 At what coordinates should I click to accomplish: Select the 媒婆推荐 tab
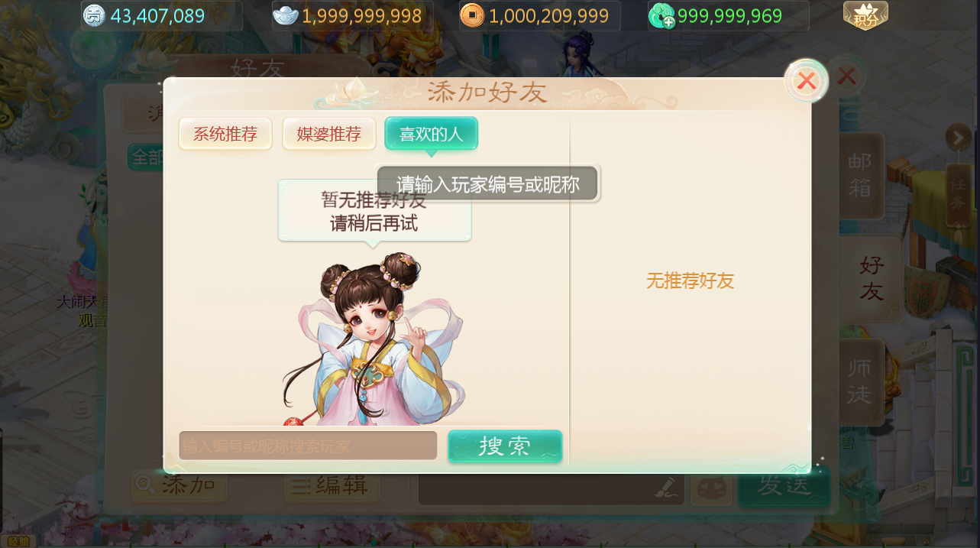(329, 134)
